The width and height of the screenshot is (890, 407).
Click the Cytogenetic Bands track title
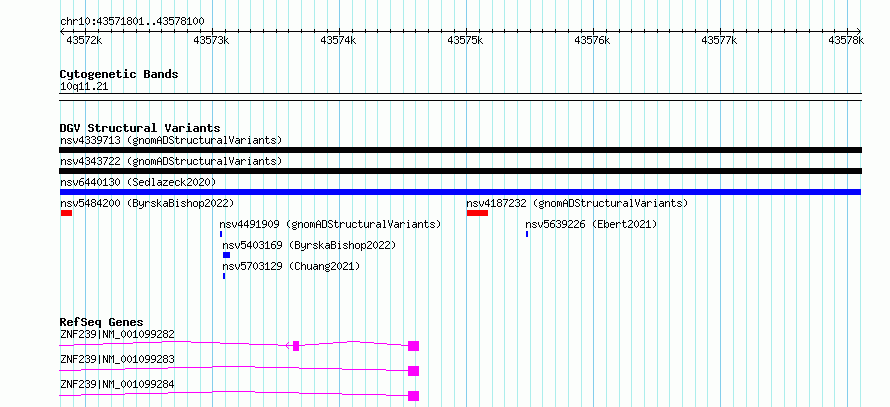(119, 74)
